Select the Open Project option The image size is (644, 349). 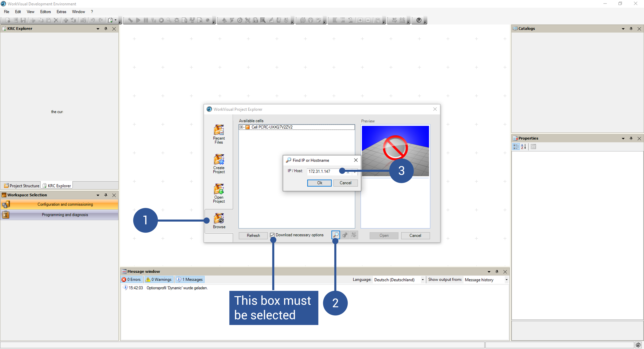[219, 193]
